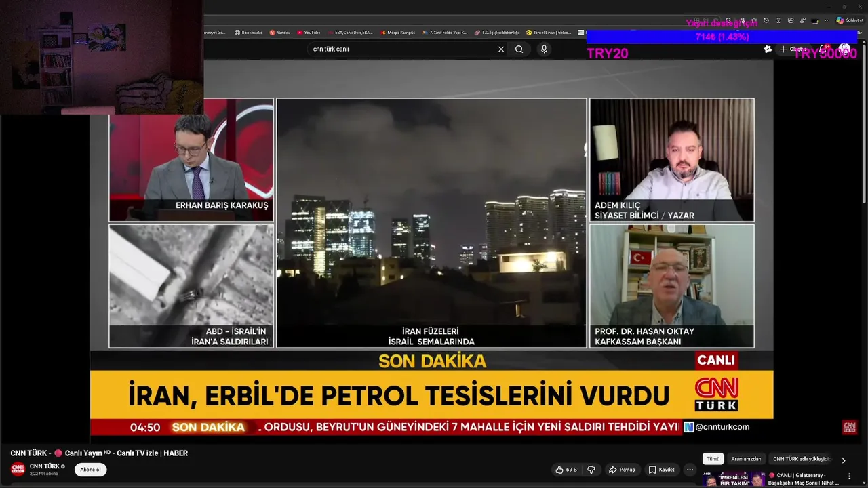Open Sohbet et chat button in browser
868x488 pixels.
pos(849,20)
